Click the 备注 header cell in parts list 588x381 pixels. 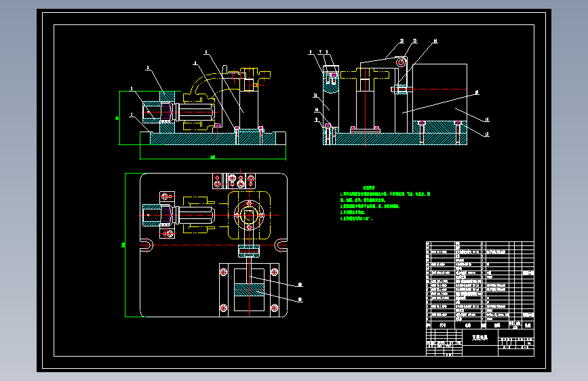point(528,325)
